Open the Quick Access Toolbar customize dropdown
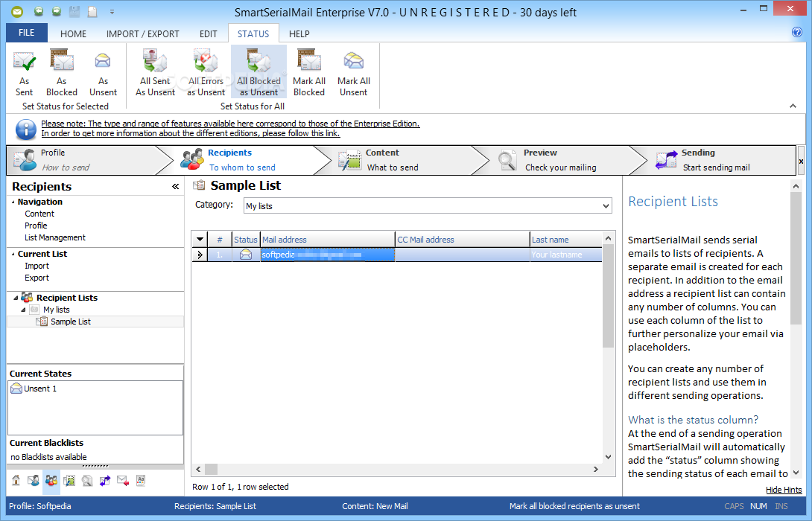The image size is (812, 521). click(112, 11)
